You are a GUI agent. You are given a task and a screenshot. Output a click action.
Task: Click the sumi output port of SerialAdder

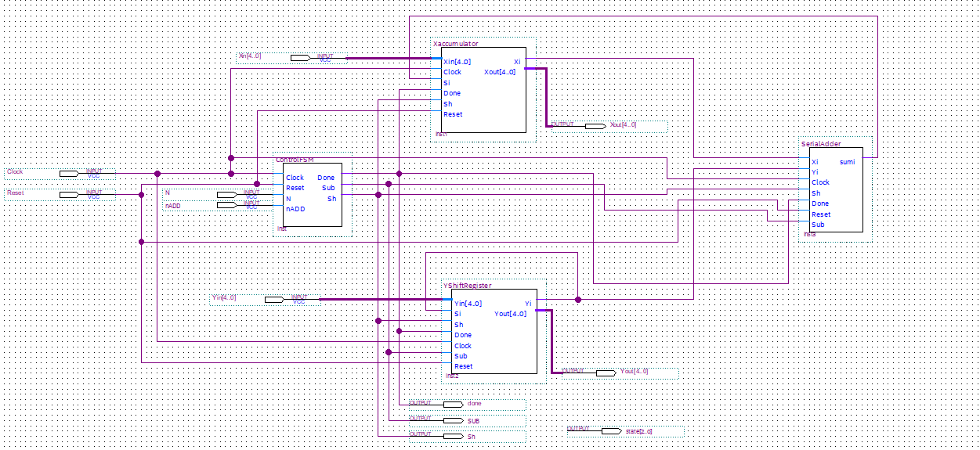(x=847, y=162)
